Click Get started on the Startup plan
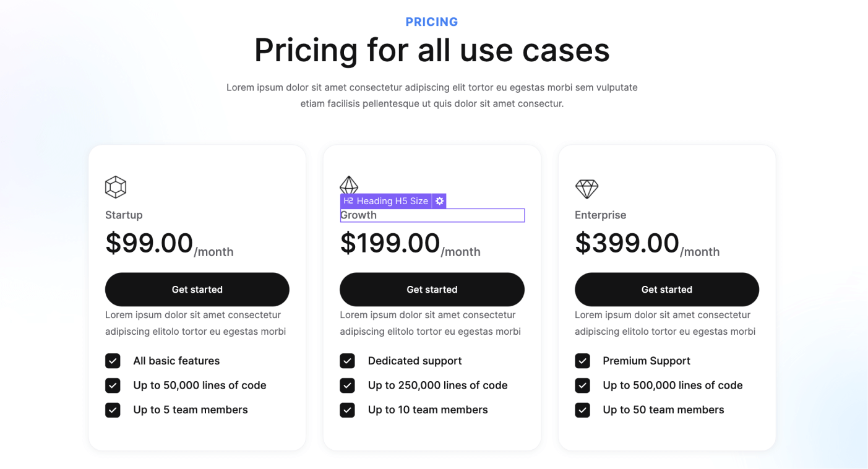The height and width of the screenshot is (469, 868). point(197,289)
